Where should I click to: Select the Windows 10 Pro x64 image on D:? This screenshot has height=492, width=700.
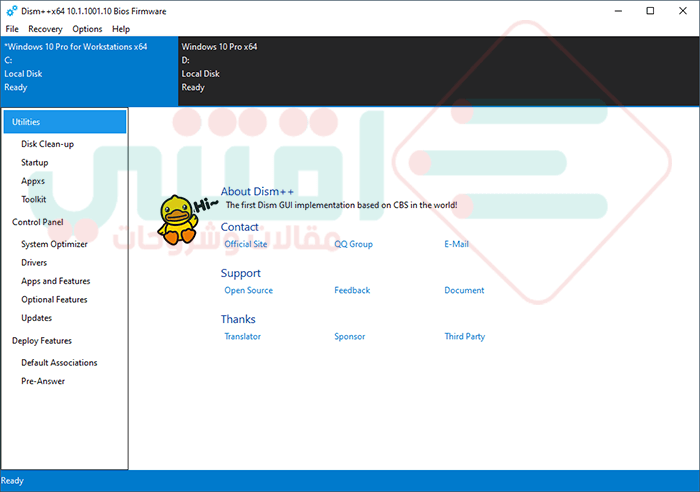point(438,71)
